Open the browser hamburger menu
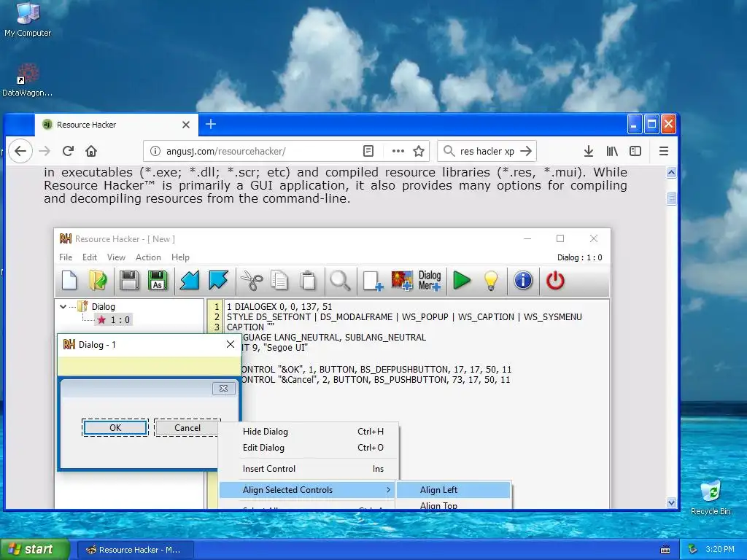Screen dimensions: 747x560 [664, 151]
